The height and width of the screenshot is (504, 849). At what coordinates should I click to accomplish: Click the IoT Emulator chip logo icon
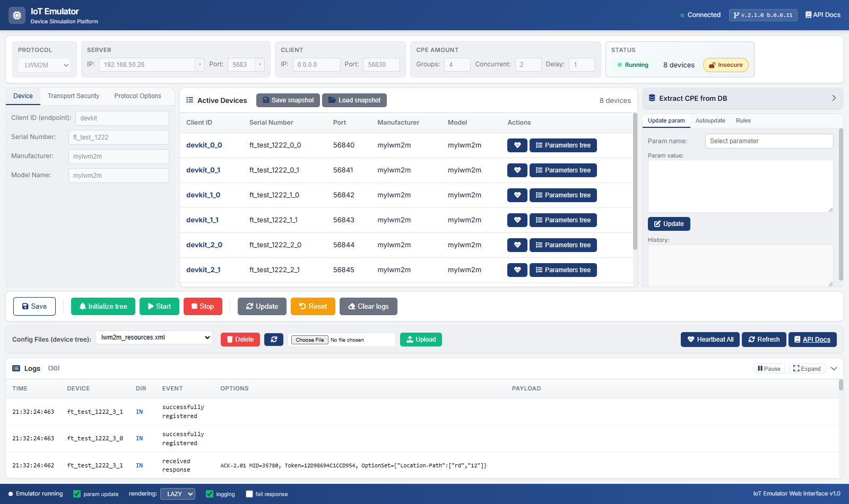(17, 15)
